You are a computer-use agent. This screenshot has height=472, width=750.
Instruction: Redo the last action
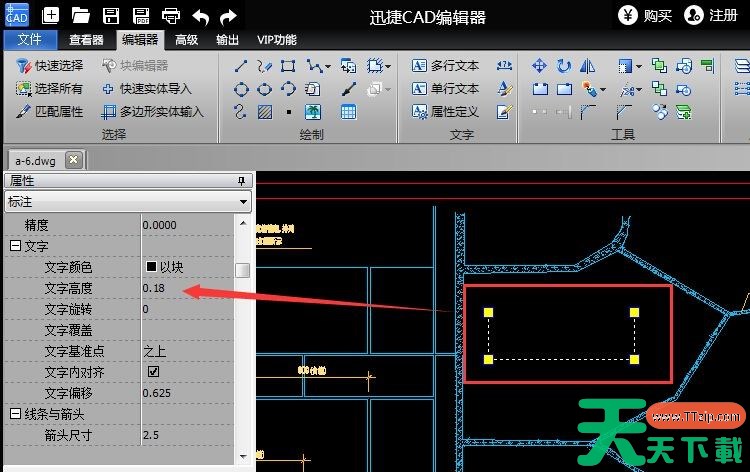coord(229,17)
